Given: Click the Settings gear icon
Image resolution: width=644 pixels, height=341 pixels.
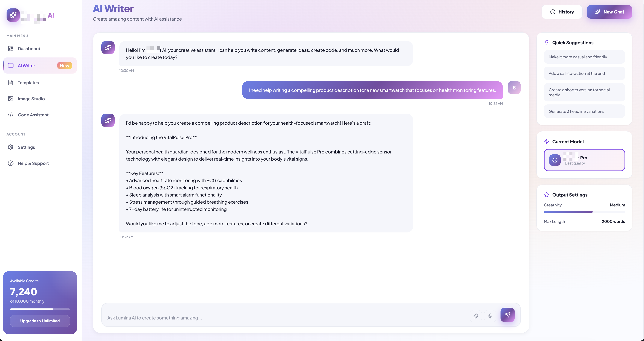Looking at the screenshot, I should (x=10, y=147).
